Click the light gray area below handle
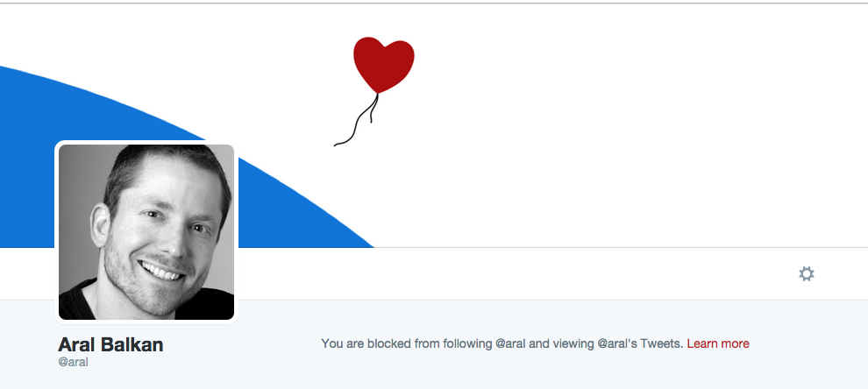Viewport: 868px width, 389px height. coord(166,379)
